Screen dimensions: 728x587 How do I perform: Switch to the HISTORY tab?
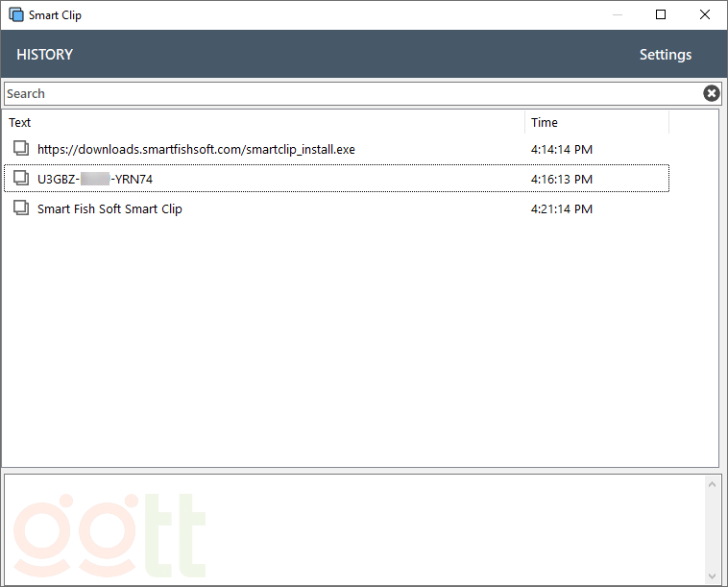(45, 55)
